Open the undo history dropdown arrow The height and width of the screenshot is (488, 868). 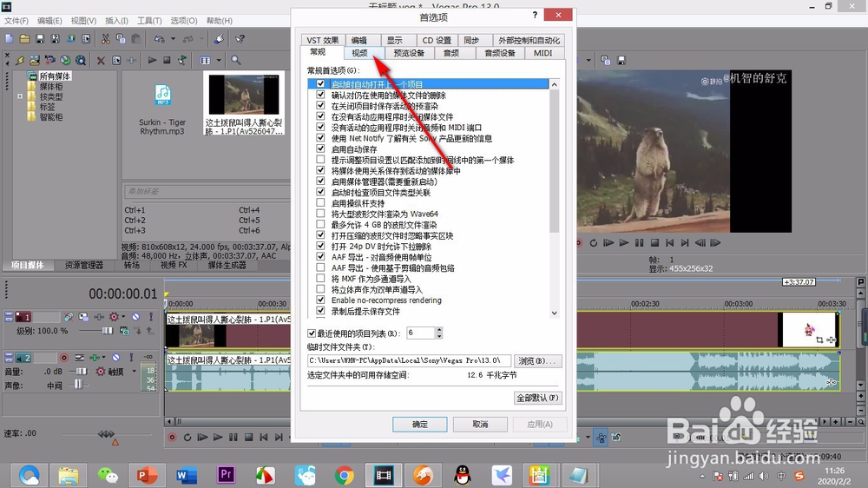(173, 39)
